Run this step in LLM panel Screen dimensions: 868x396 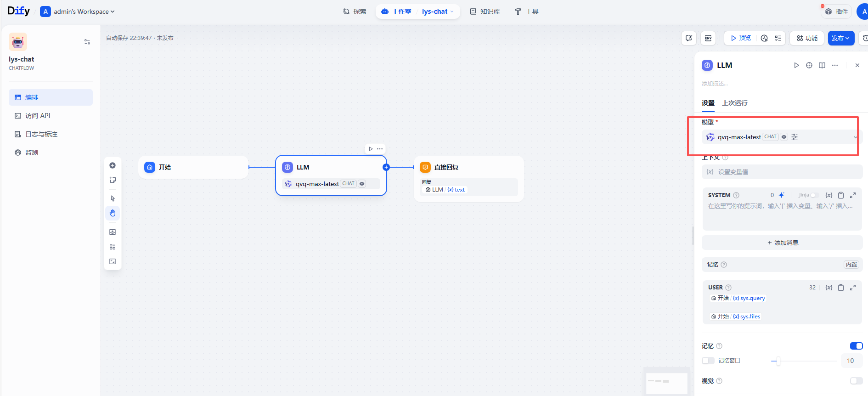click(x=796, y=65)
